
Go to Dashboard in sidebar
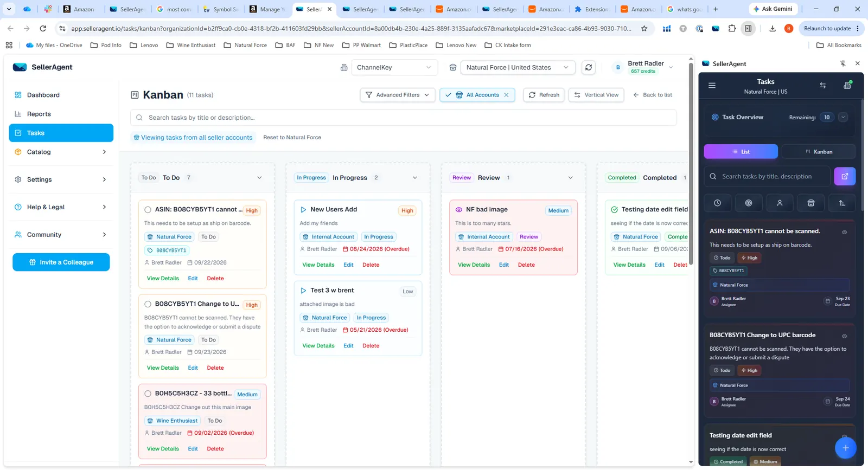coord(61,95)
